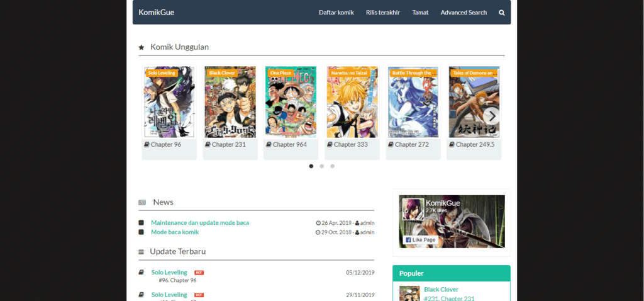The height and width of the screenshot is (301, 644).
Task: Open the Mode baca komik news link
Action: coord(175,232)
